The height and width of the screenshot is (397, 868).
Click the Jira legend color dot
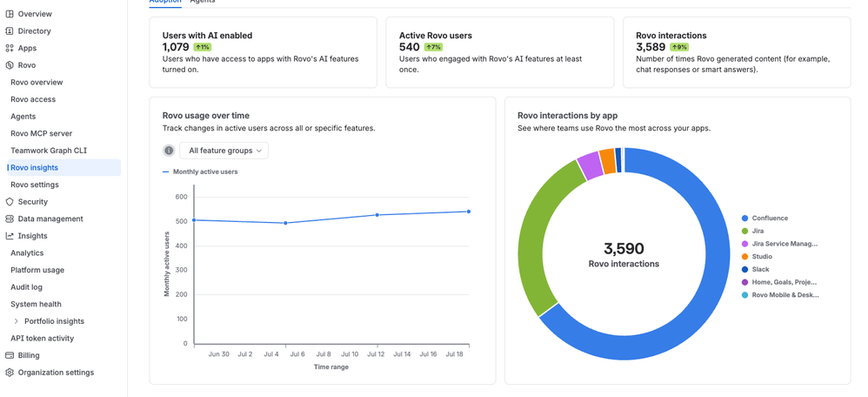[744, 232]
